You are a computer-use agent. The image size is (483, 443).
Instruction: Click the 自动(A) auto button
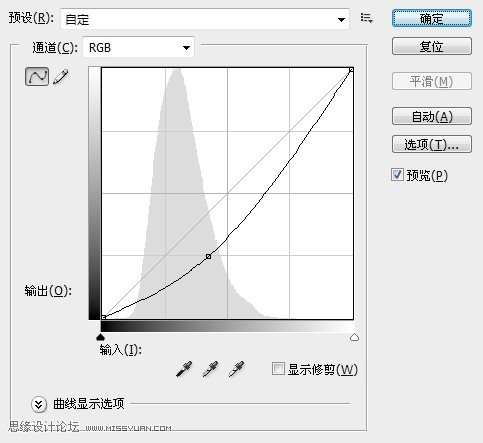[432, 116]
